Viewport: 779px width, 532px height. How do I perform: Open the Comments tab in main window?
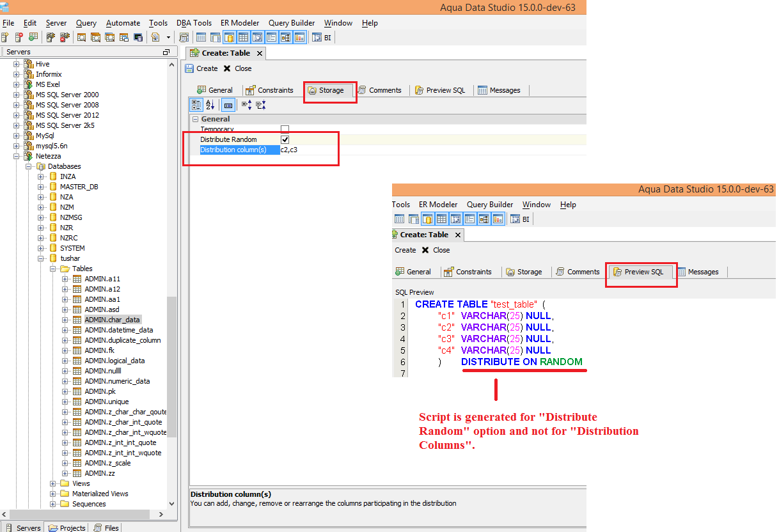coord(379,90)
